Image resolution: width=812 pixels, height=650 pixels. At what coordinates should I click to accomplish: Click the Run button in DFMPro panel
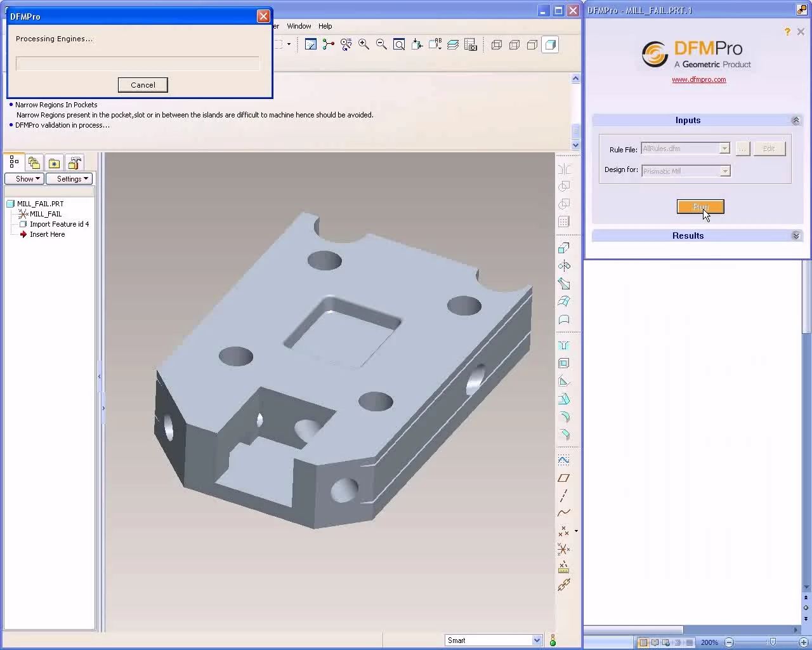pos(700,207)
